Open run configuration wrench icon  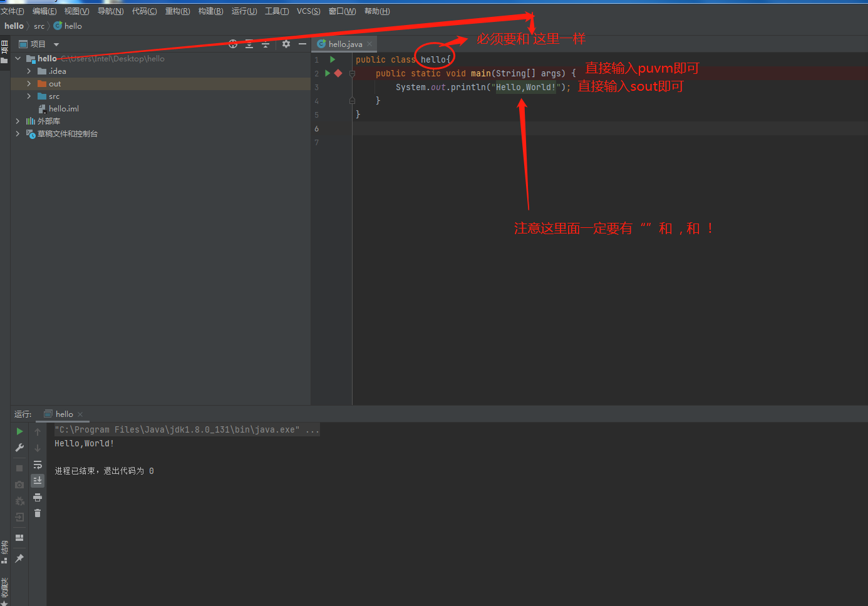tap(19, 448)
